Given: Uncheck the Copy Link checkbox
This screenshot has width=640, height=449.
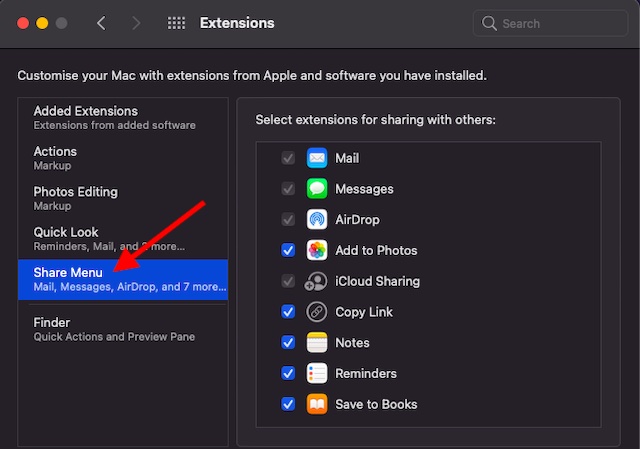Looking at the screenshot, I should coord(288,312).
